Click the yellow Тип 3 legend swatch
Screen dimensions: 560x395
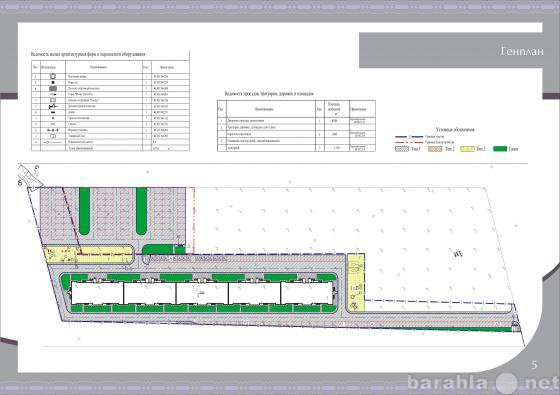point(467,149)
